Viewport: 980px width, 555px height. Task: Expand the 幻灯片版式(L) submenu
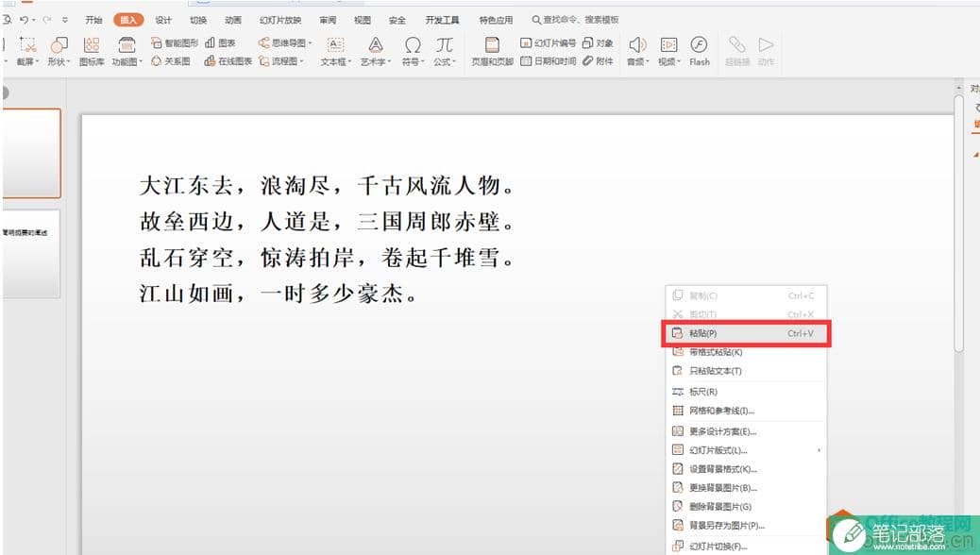746,450
